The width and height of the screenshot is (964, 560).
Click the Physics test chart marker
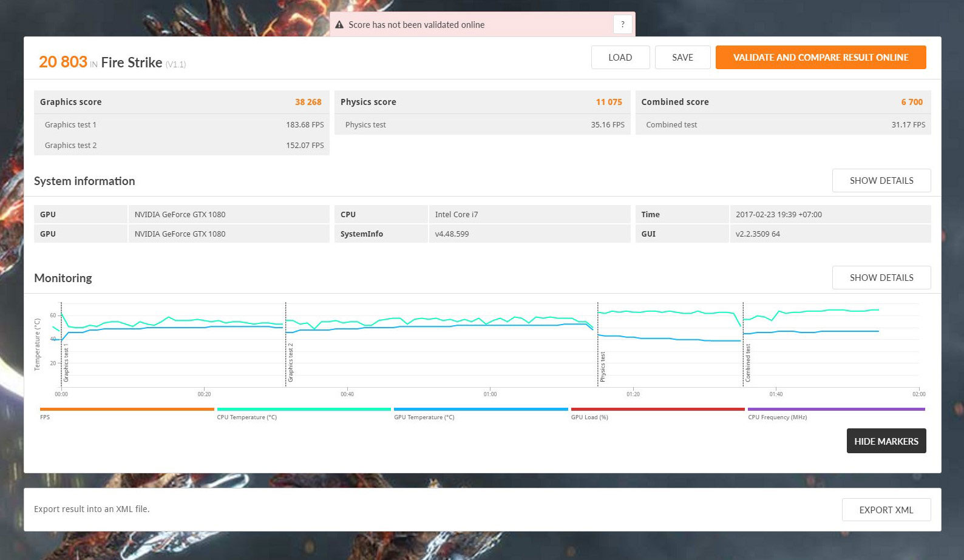(x=603, y=366)
